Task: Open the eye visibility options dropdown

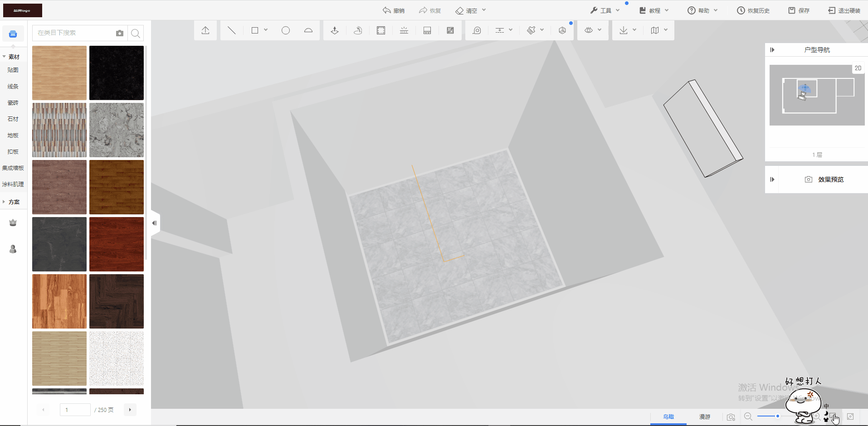Action: tap(593, 30)
